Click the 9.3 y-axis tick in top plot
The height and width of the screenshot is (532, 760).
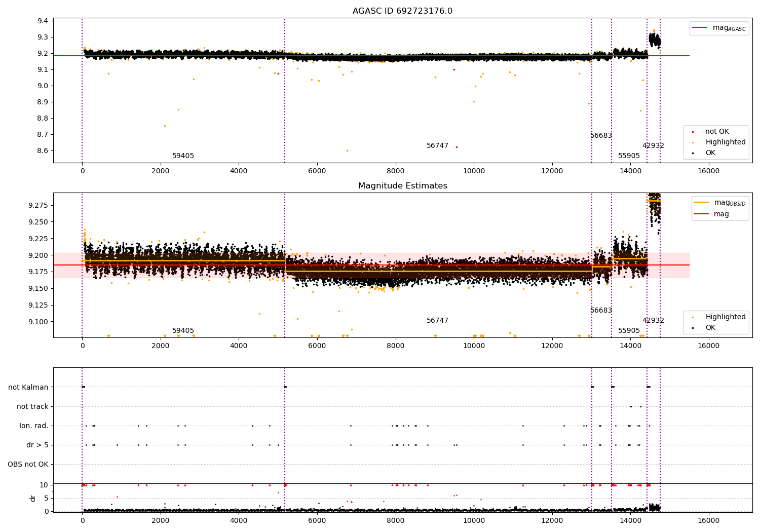tap(43, 37)
